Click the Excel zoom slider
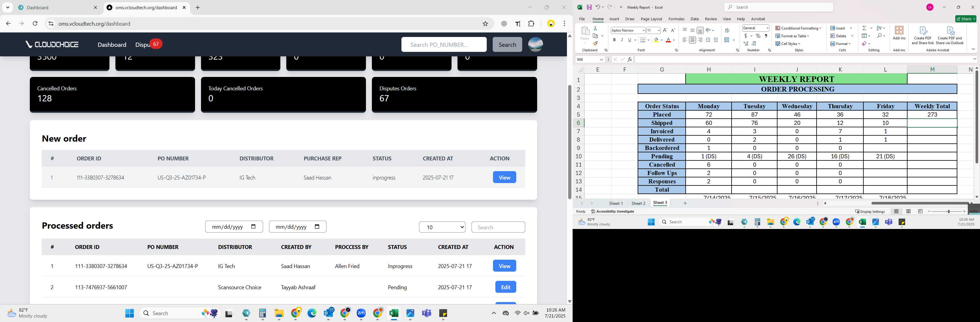This screenshot has height=322, width=980. tap(948, 211)
